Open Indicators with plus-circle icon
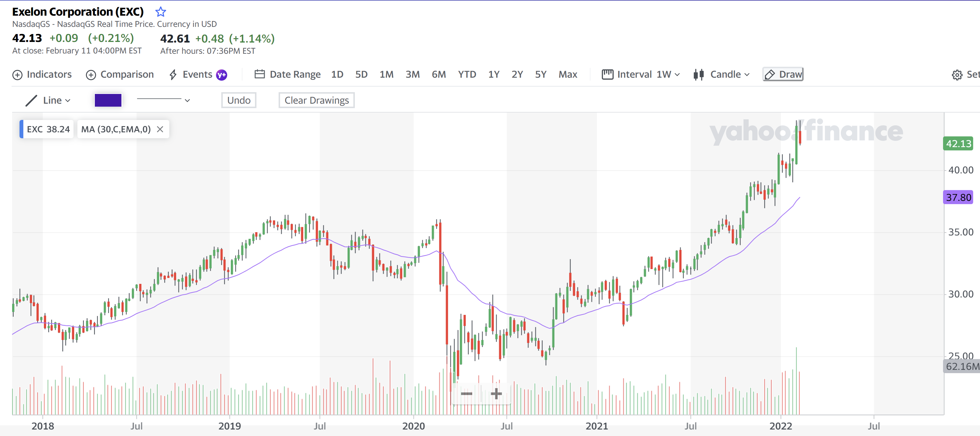Screen dimensions: 980x436 click(x=17, y=75)
